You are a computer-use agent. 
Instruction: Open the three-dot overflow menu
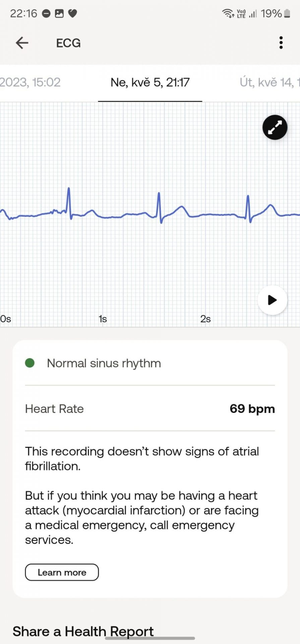[x=281, y=43]
